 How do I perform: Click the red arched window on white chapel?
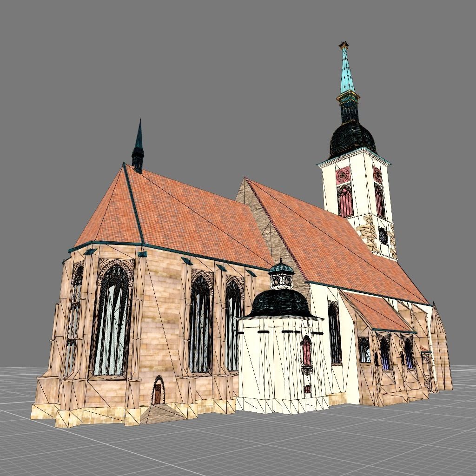[x=307, y=351]
